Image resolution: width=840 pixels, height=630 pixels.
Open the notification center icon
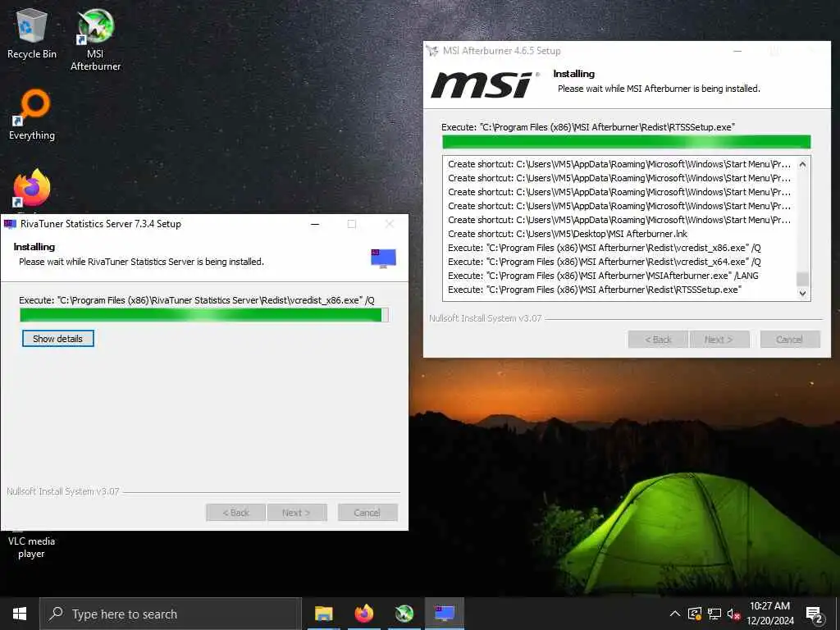[815, 614]
